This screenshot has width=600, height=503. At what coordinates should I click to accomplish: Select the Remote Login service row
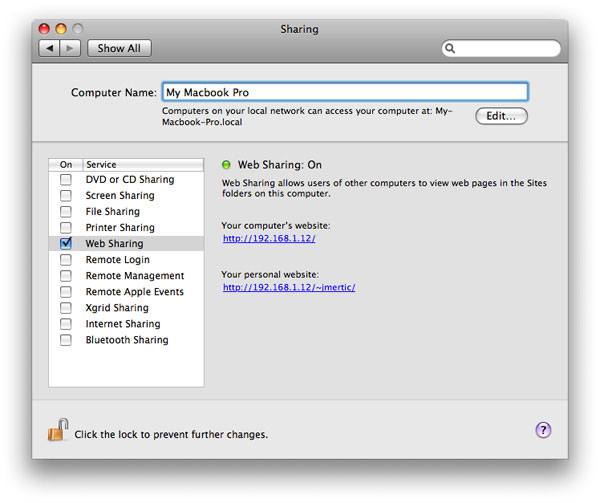126,260
